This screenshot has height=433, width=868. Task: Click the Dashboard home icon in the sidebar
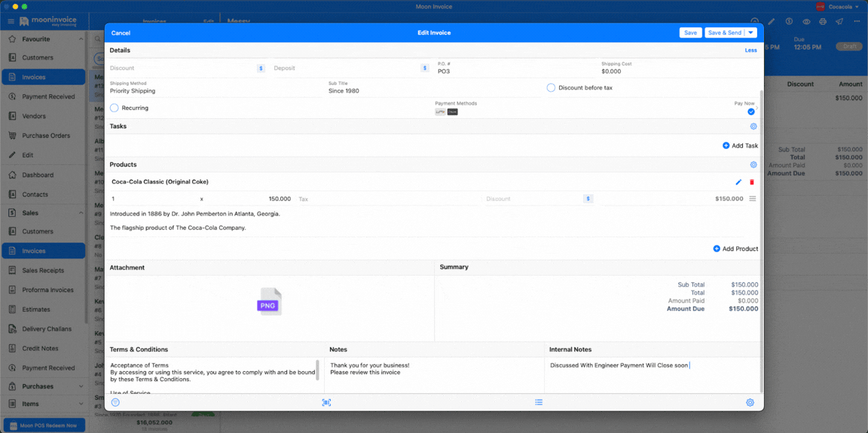12,175
